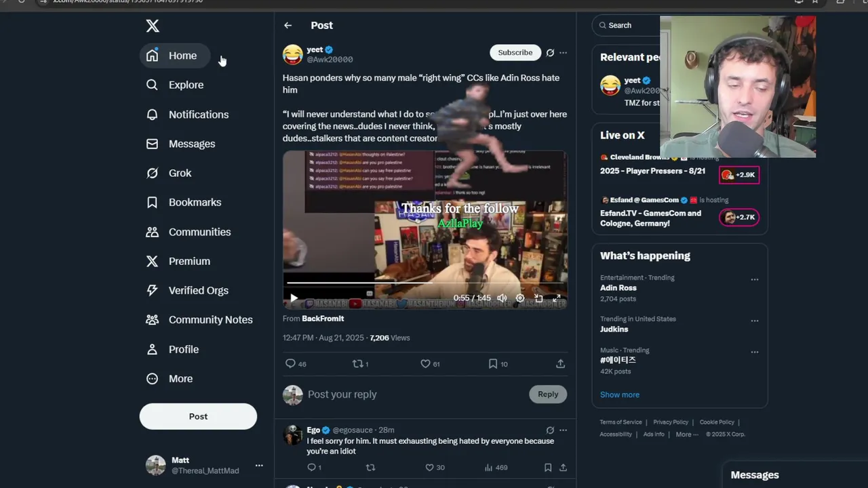Click the Profile person icon
Screen dimensions: 868x488
(153, 349)
